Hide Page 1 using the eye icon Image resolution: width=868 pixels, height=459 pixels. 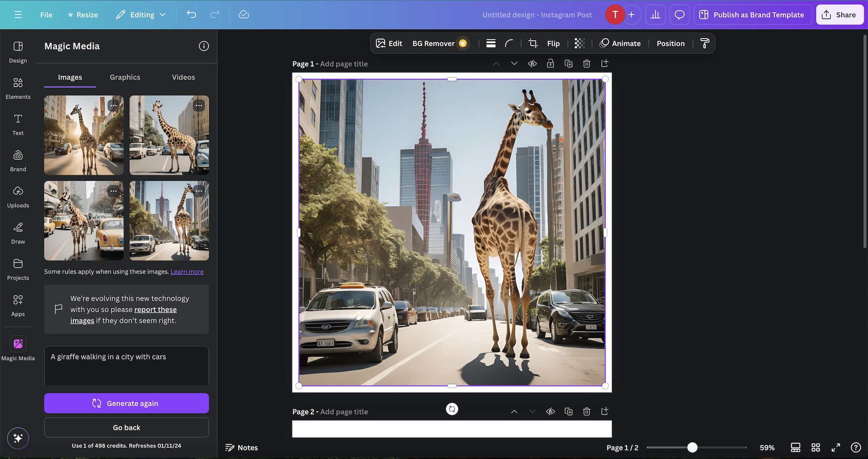(532, 63)
